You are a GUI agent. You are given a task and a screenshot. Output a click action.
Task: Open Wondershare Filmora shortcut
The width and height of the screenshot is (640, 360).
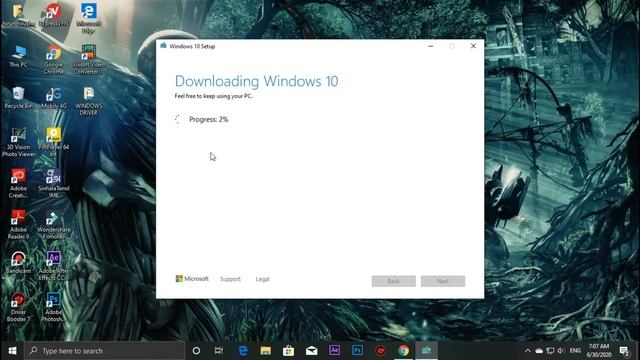53,224
